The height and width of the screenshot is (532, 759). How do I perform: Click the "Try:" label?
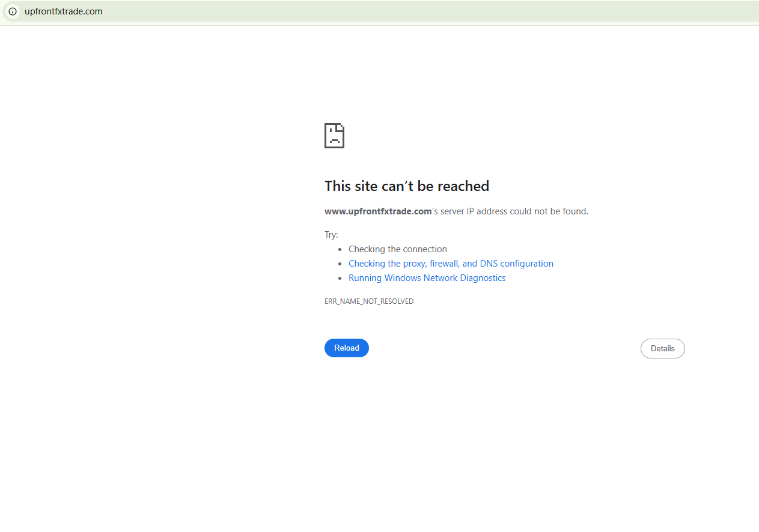331,235
